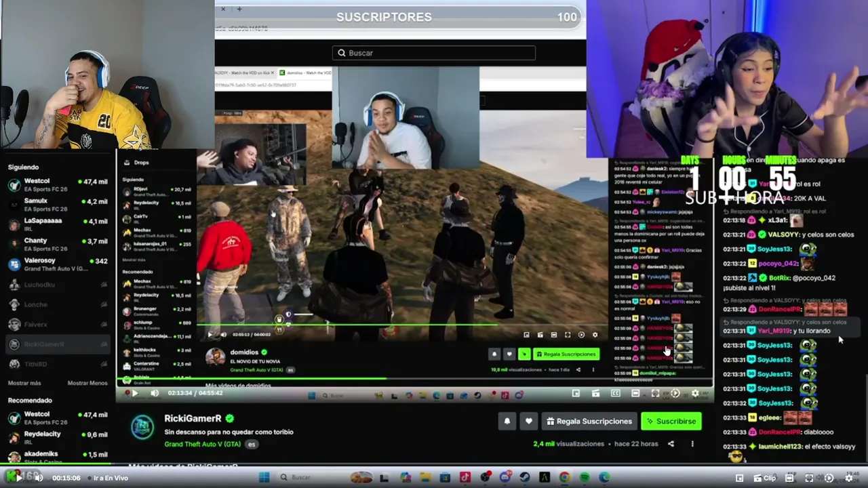The width and height of the screenshot is (868, 488).
Task: Open CairTv channel in inner sidebar
Action: pos(157,218)
